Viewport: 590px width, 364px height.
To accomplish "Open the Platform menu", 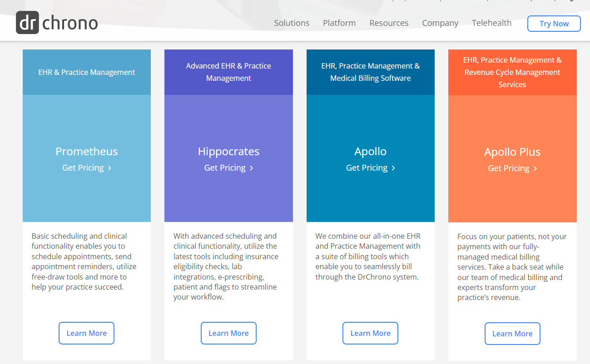I will [339, 23].
